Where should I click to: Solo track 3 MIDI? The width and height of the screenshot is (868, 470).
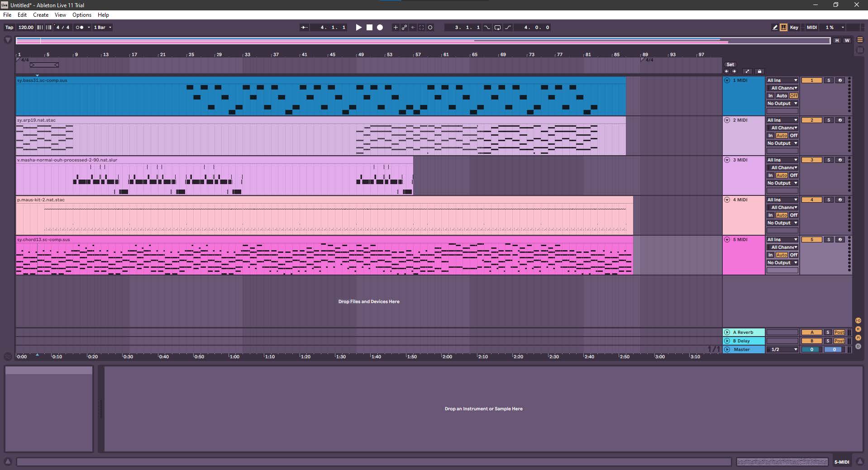click(828, 160)
